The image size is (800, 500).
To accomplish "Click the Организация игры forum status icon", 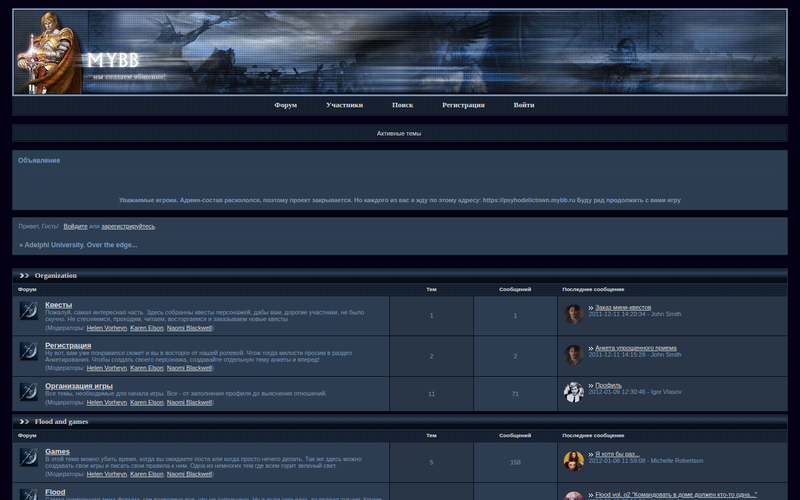I will [x=29, y=392].
